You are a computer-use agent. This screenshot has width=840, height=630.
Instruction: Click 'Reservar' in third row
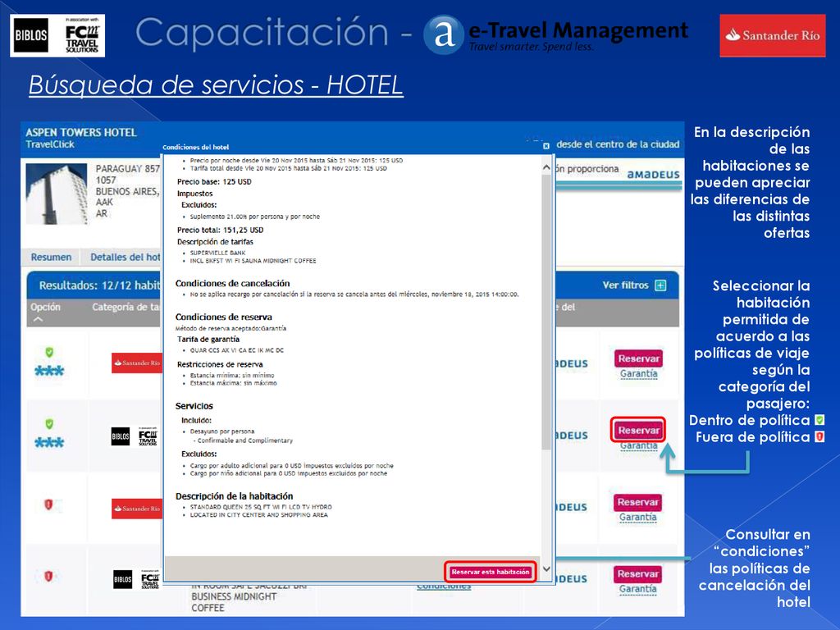click(637, 502)
